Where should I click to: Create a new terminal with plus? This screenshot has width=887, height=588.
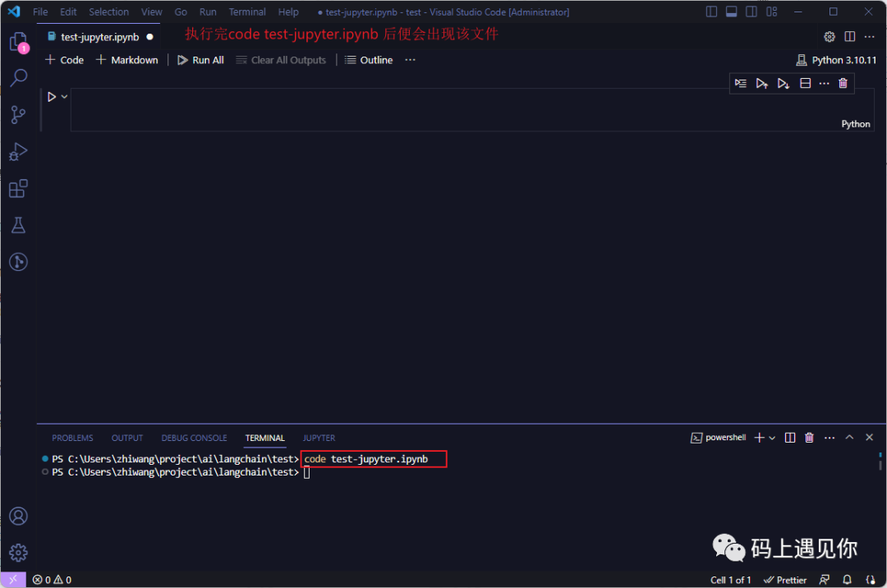coord(759,438)
